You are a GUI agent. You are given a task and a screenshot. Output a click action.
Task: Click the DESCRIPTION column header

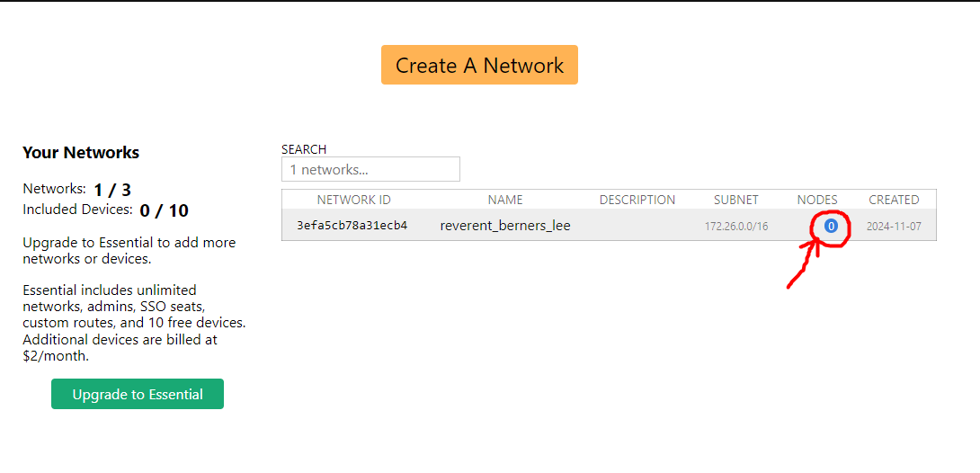pyautogui.click(x=637, y=200)
